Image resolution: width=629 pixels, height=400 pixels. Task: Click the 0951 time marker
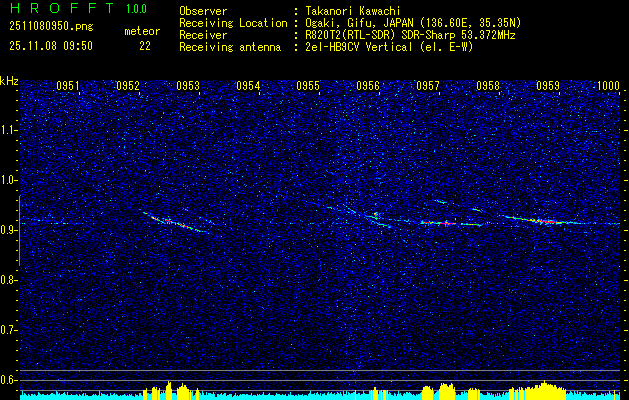(68, 86)
